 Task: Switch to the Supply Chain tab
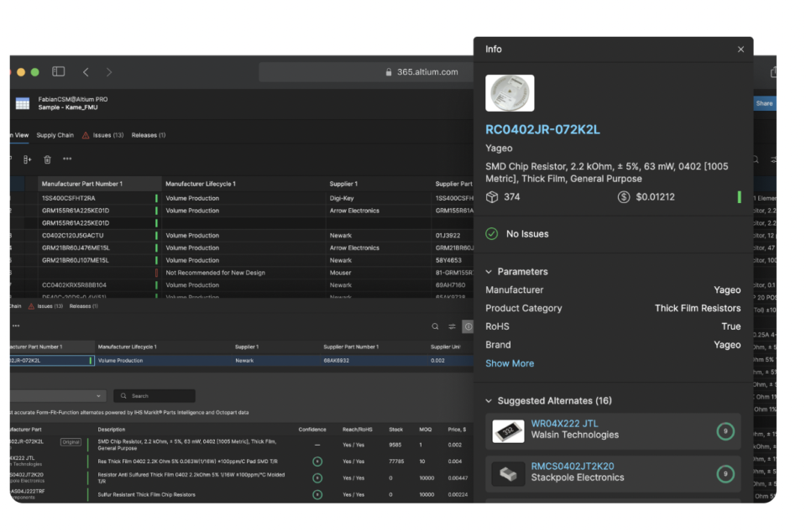55,135
